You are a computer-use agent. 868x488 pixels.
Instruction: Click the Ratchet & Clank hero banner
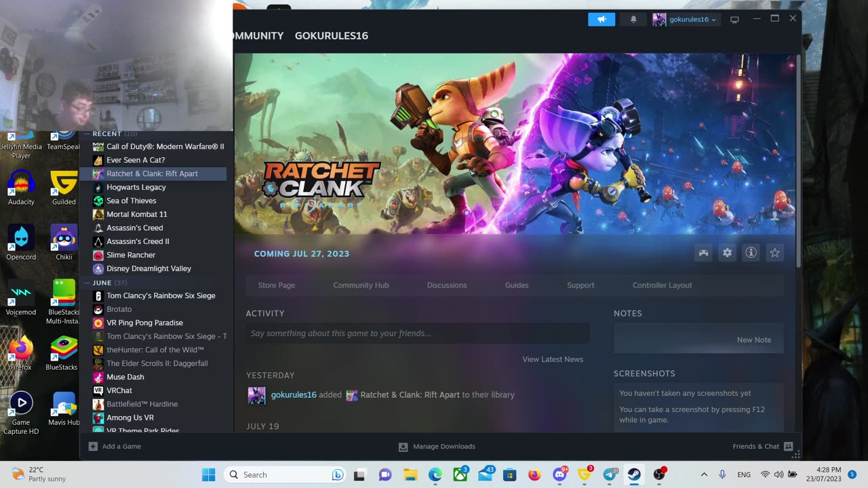[515, 144]
